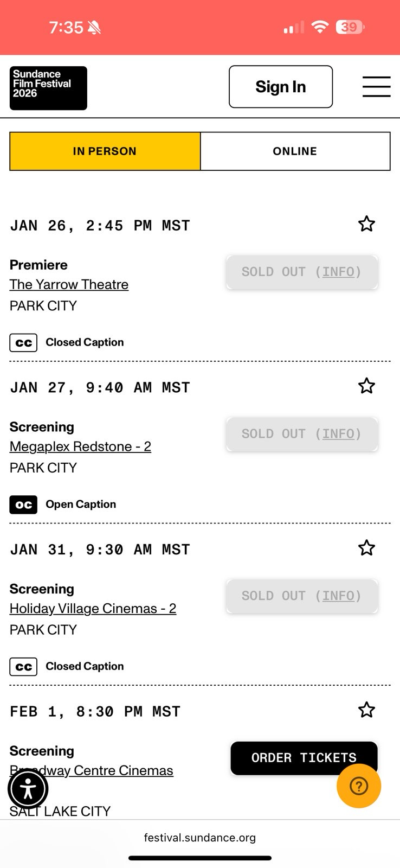The width and height of the screenshot is (400, 868).
Task: Switch to the In Person tab
Action: [x=105, y=151]
